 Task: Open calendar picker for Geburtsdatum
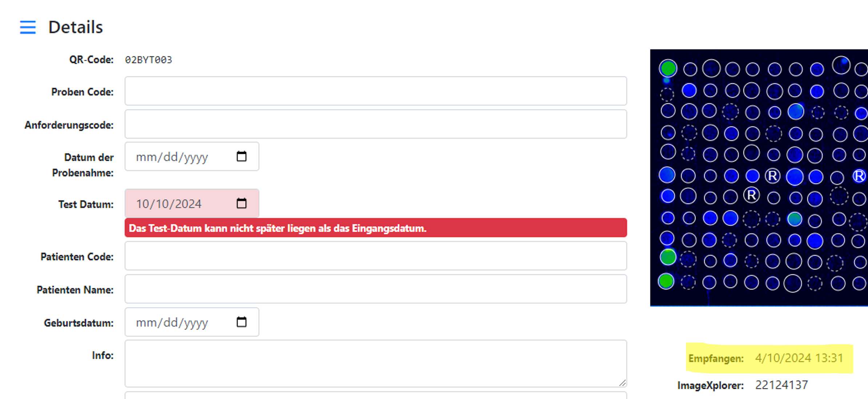pyautogui.click(x=242, y=322)
